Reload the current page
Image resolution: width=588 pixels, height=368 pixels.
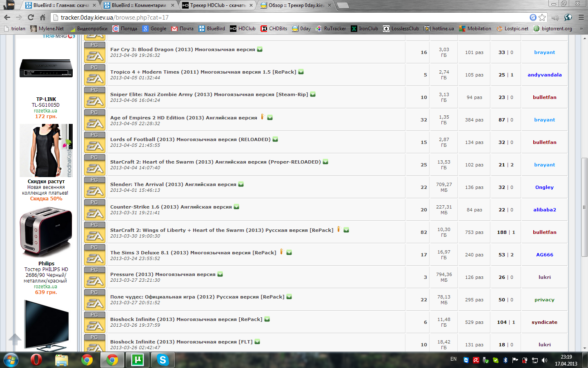point(31,17)
